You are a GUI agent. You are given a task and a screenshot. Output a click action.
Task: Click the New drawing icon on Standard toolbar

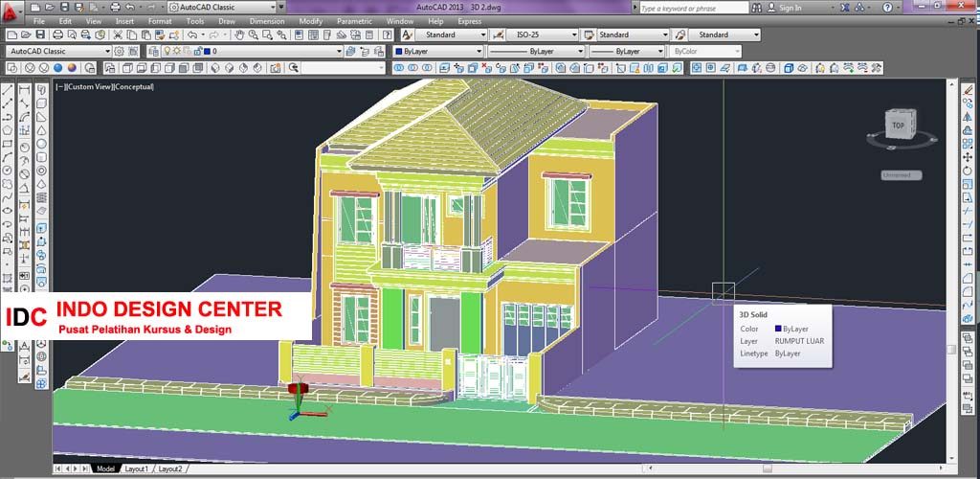(11, 35)
